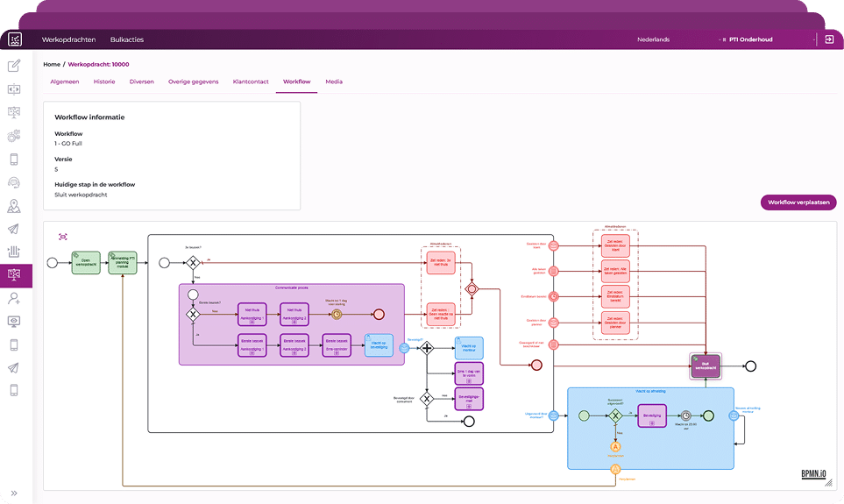
Task: Select 'Zet reden: Gesloten door klant' node
Action: point(615,245)
